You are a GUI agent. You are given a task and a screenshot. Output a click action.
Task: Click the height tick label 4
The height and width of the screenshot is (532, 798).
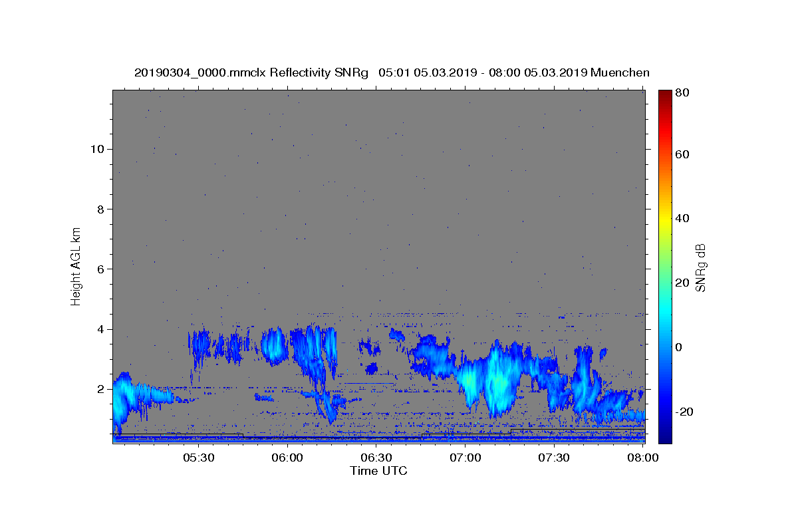pos(99,329)
